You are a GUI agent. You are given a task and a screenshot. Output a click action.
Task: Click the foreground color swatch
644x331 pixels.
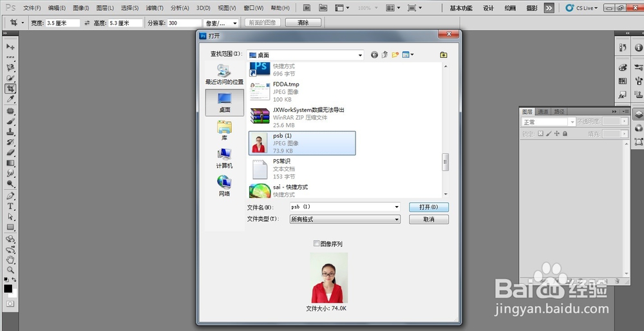point(8,288)
